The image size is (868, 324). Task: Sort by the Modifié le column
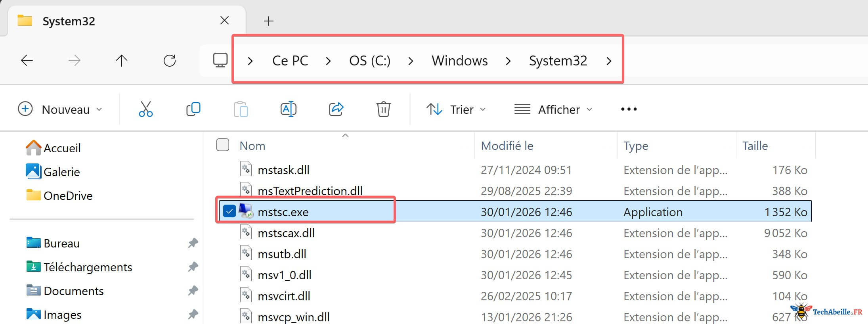507,146
